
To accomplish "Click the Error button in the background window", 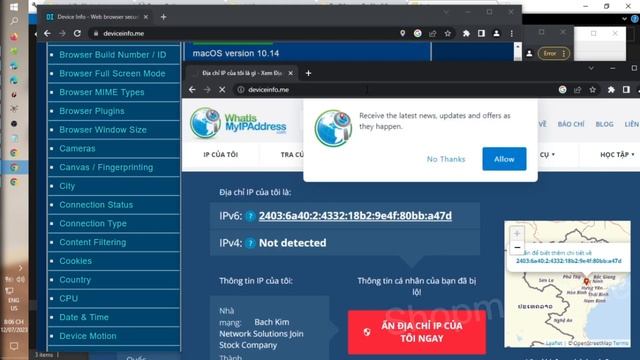I will (553, 53).
